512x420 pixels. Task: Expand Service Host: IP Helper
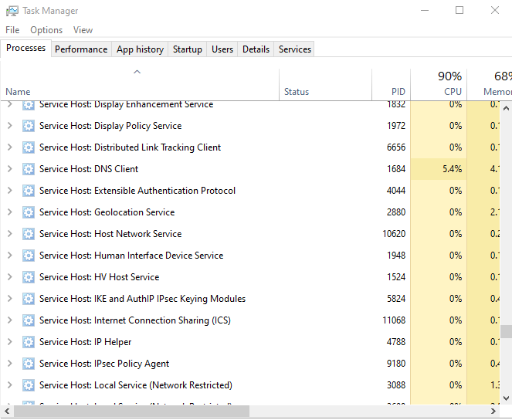coord(10,342)
